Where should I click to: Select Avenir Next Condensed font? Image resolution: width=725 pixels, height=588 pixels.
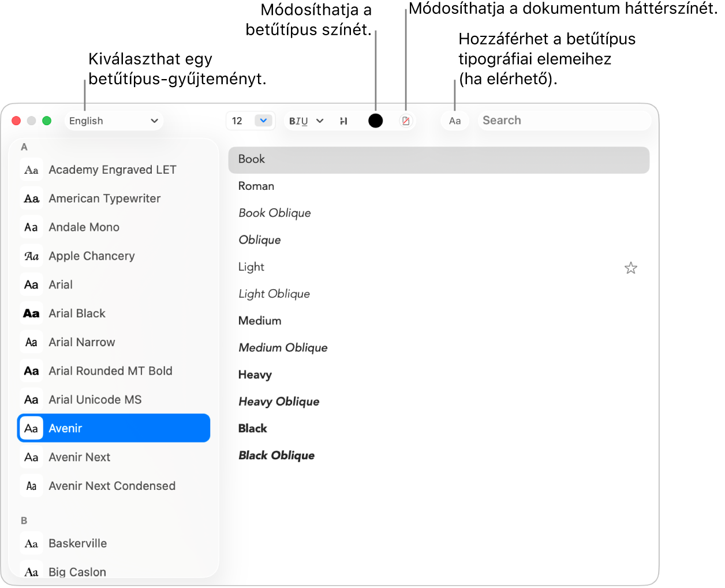pyautogui.click(x=114, y=486)
